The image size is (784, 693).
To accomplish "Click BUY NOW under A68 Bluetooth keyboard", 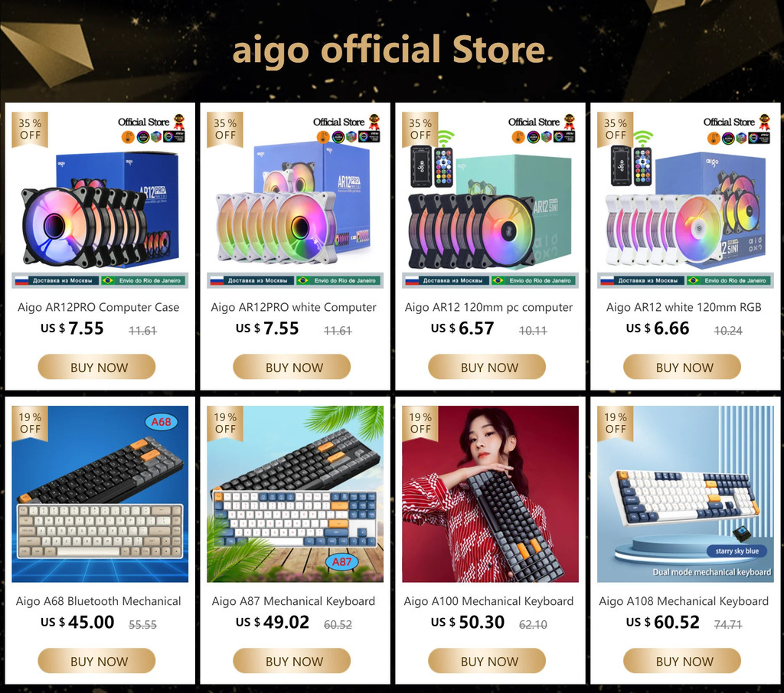I will (x=96, y=661).
